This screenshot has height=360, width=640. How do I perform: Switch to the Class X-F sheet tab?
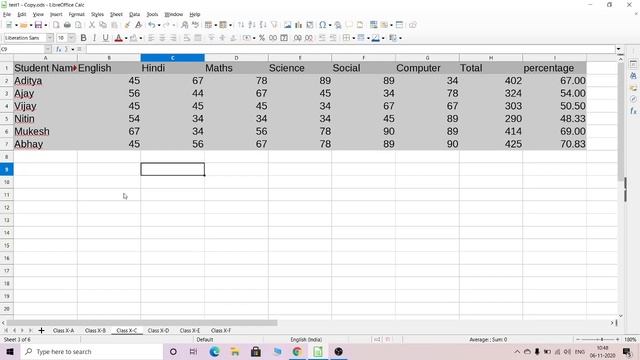tap(221, 330)
